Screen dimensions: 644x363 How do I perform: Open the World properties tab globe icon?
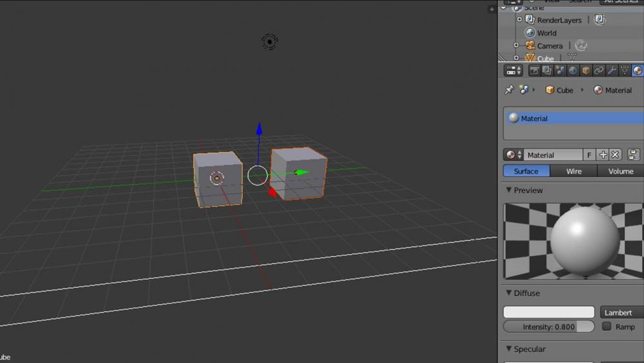573,71
